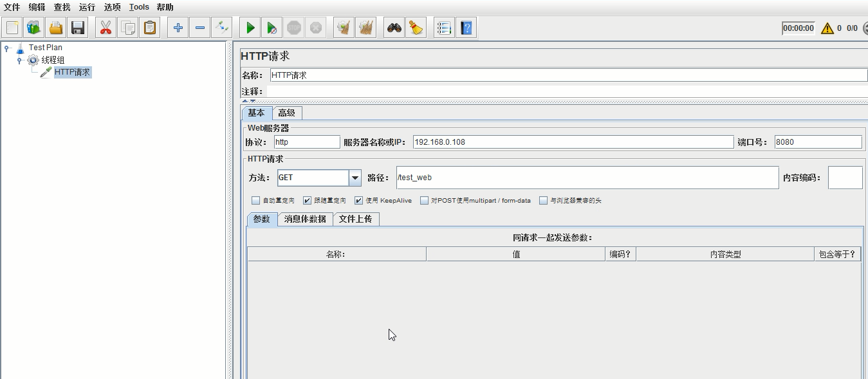The height and width of the screenshot is (379, 868).
Task: Click the HTTP请求 pipette icon in tree
Action: pos(46,72)
